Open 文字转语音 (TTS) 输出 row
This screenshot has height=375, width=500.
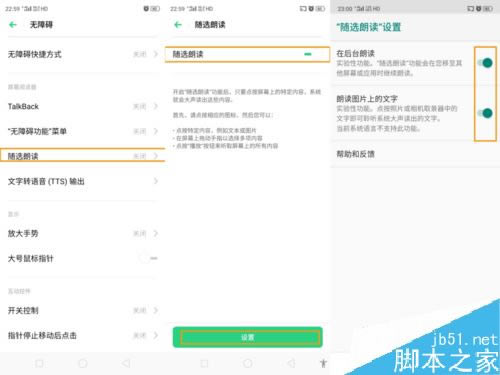tap(82, 181)
